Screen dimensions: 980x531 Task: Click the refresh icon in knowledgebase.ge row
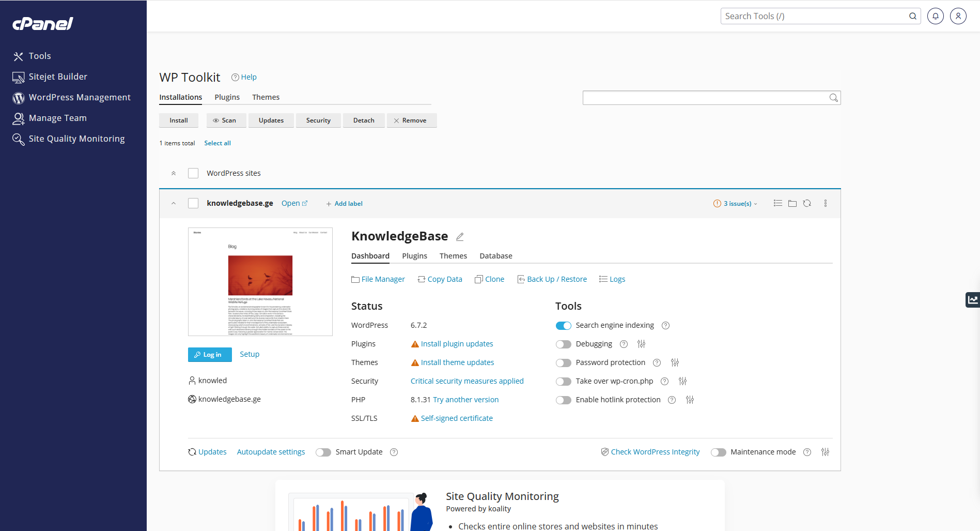tap(807, 203)
